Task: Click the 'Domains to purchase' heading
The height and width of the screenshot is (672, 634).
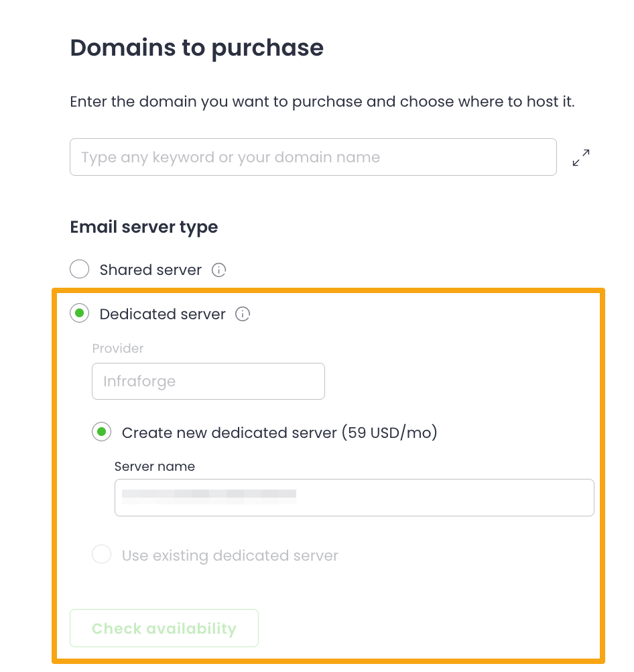Action: [197, 48]
